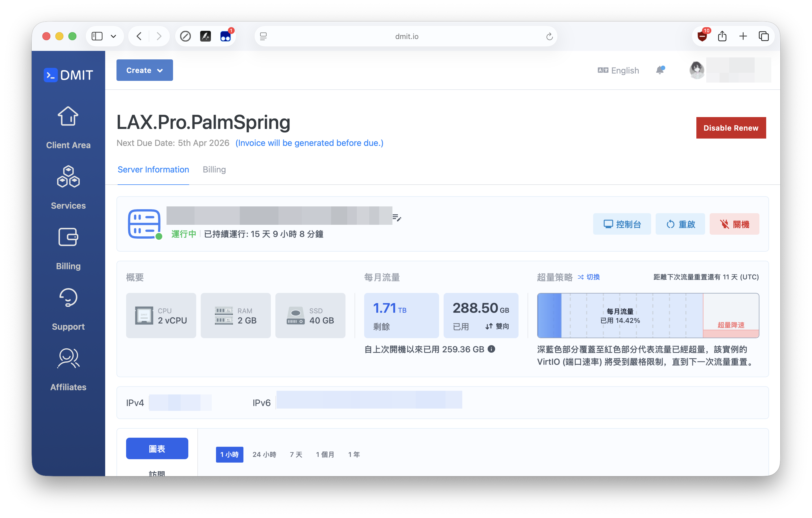Click the edit server name pencil icon
812x518 pixels.
click(397, 217)
